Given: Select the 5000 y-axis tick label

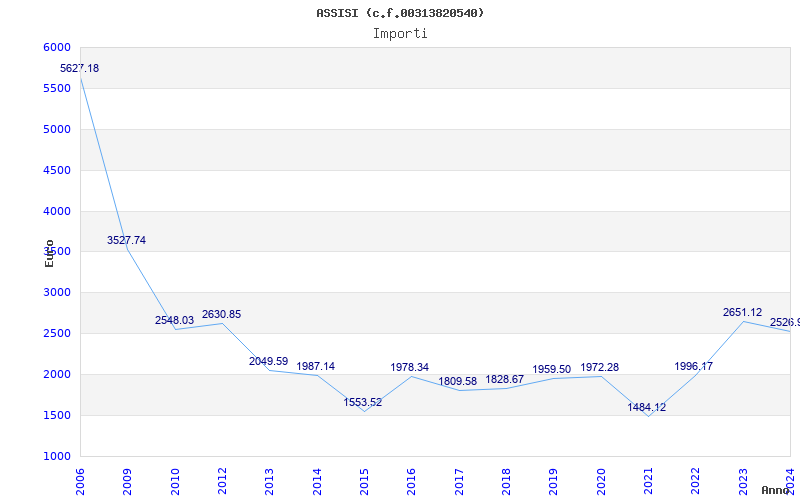Looking at the screenshot, I should pyautogui.click(x=57, y=129).
